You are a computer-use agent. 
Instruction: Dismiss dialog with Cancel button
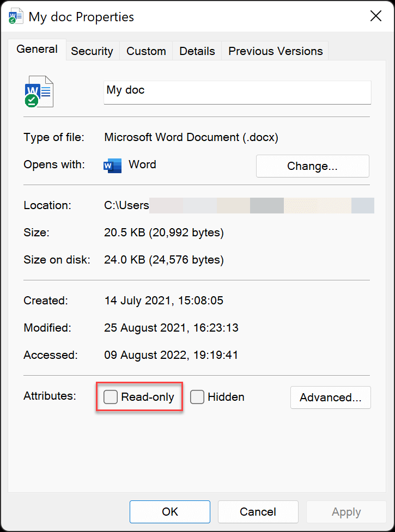pyautogui.click(x=258, y=512)
